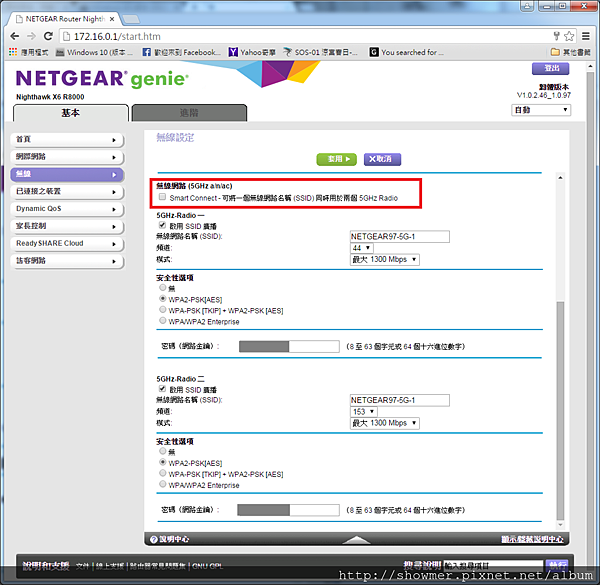Image resolution: width=600 pixels, height=585 pixels.
Task: Expand the ReadySHARE Cloud menu arrow
Action: 114,244
